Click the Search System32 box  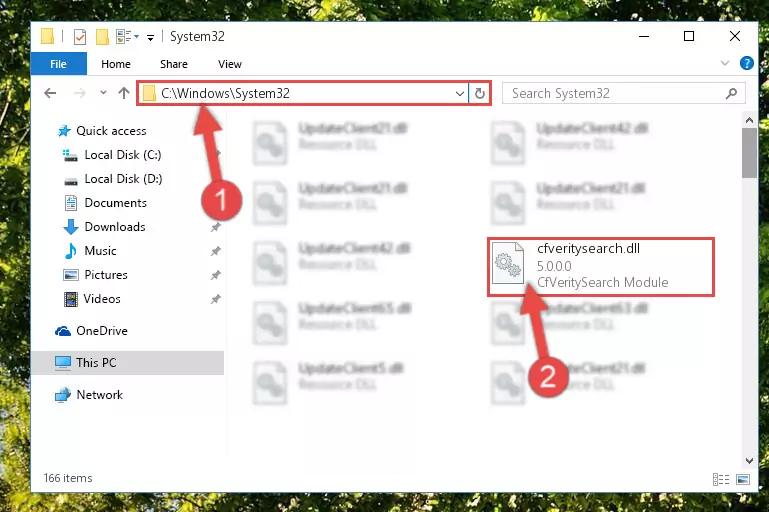click(x=623, y=93)
